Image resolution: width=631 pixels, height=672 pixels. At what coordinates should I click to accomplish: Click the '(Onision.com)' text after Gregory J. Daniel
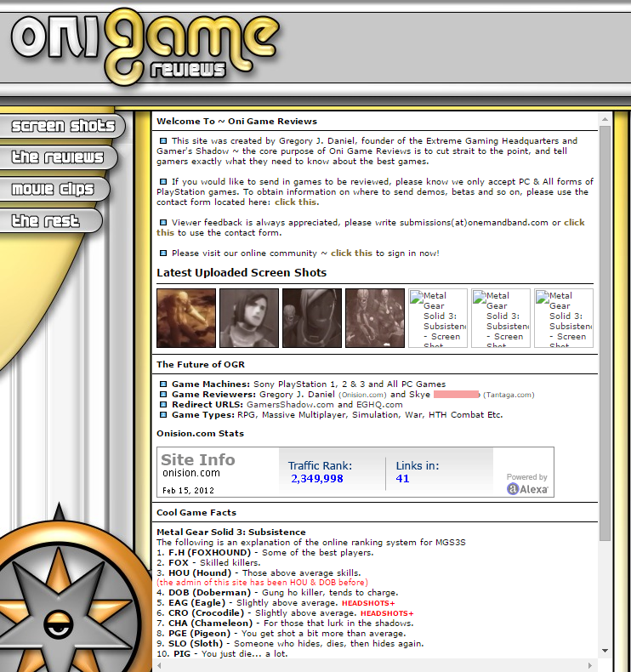coord(362,396)
